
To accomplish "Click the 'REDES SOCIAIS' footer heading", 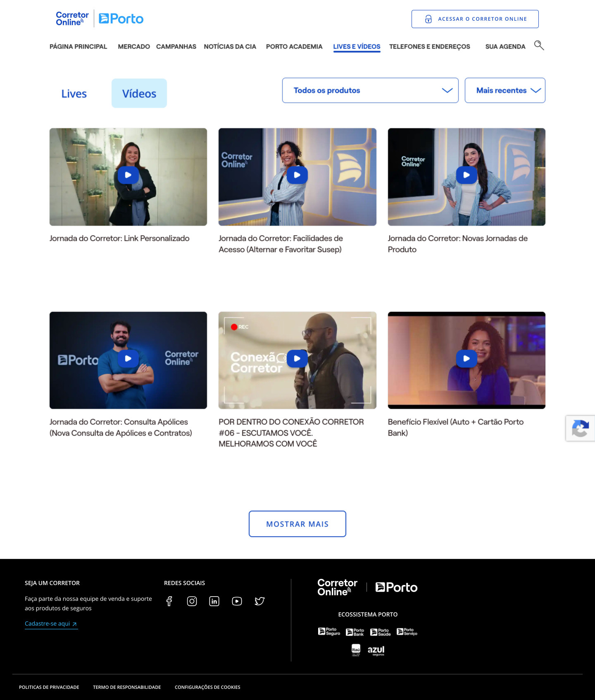I will point(184,583).
